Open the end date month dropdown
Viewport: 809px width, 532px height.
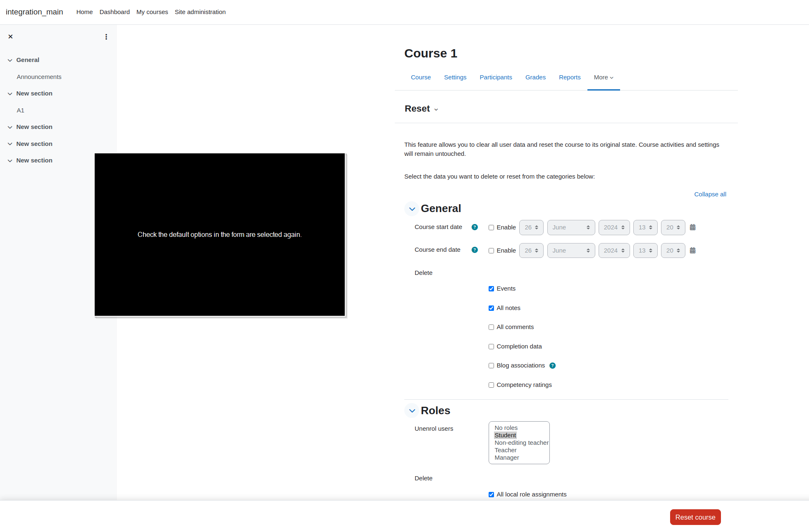pyautogui.click(x=571, y=250)
